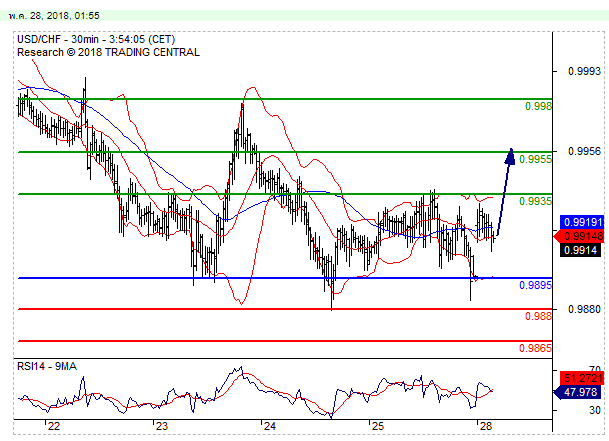Image resolution: width=609 pixels, height=441 pixels.
Task: Click the Research © 2018 TRADING CENTRAL text
Action: click(x=108, y=52)
